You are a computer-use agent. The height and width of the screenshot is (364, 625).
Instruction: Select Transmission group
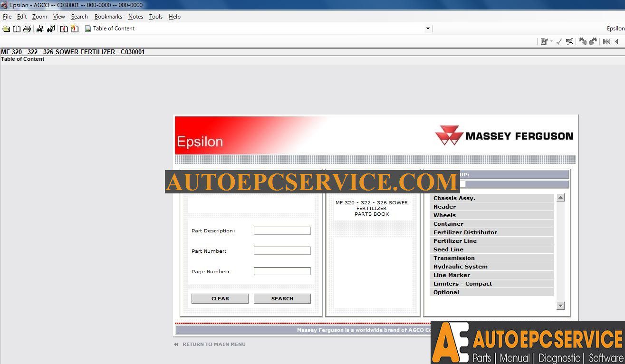point(491,258)
